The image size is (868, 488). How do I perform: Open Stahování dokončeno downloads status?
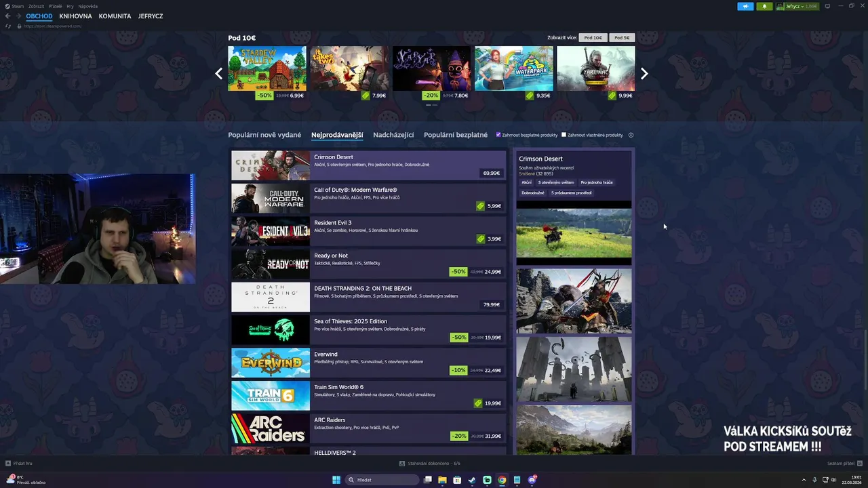coord(430,464)
